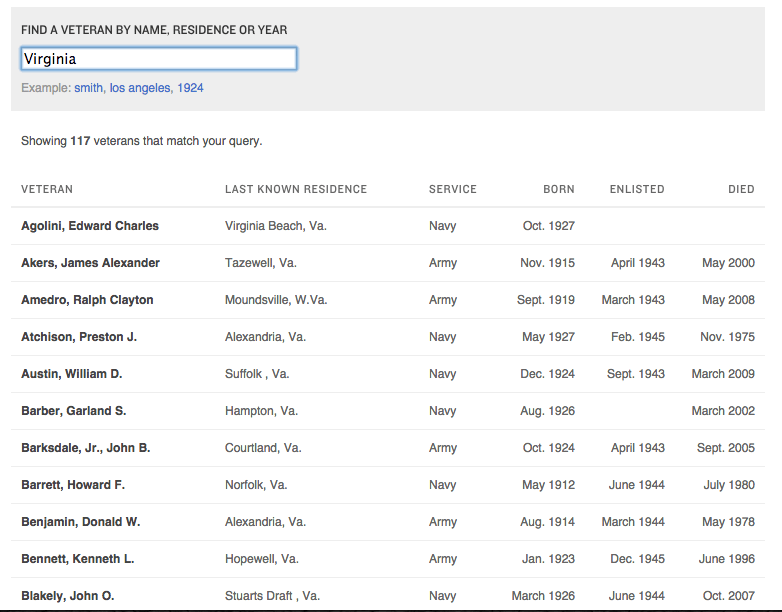Click the 'smith' example link

click(x=88, y=88)
